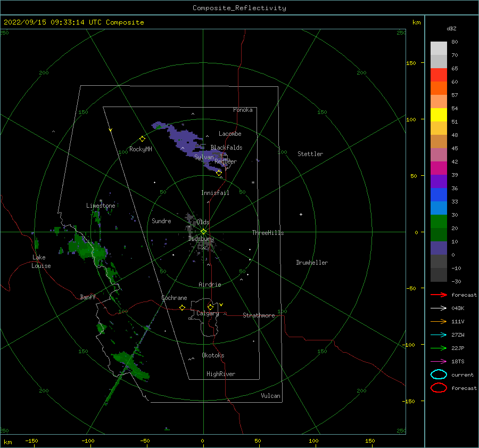Click the ThreeHills city label

click(x=268, y=233)
